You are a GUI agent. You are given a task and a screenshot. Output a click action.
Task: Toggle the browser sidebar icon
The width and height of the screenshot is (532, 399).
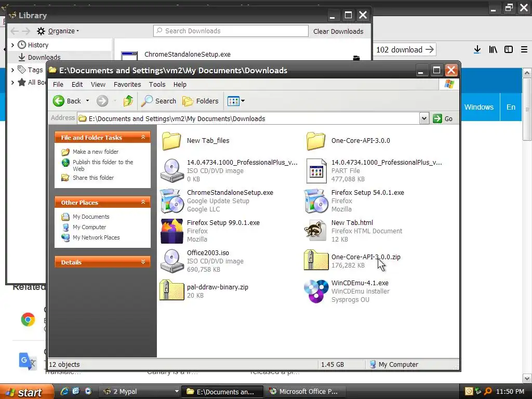[508, 49]
